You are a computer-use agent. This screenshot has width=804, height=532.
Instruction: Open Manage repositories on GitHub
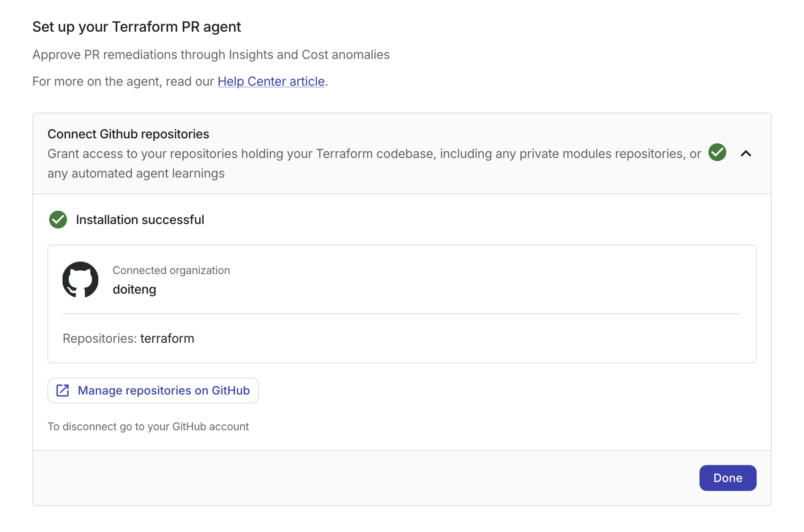[x=153, y=391]
